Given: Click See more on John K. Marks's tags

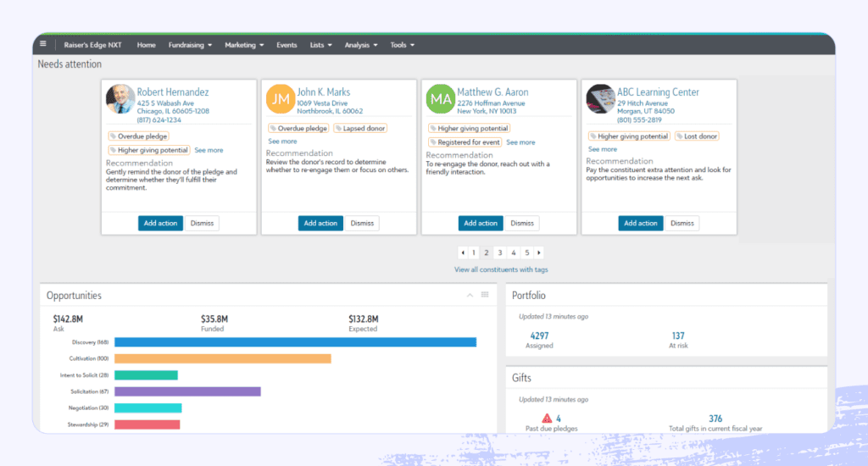Looking at the screenshot, I should click(282, 141).
